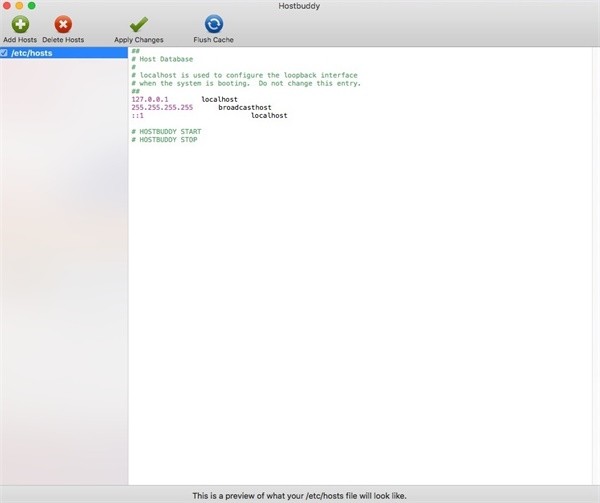Viewport: 600px width, 503px height.
Task: Click the 255.255.255.255 address in preview
Action: point(162,107)
